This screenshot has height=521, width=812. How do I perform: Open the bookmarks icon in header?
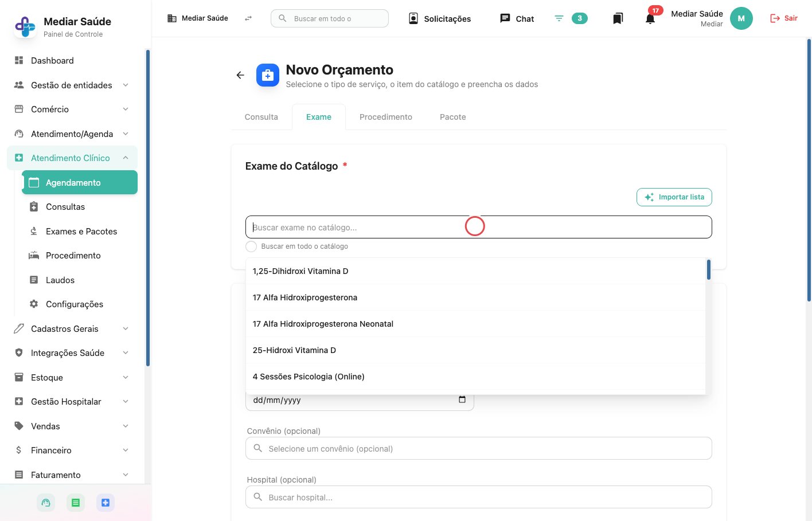point(618,19)
